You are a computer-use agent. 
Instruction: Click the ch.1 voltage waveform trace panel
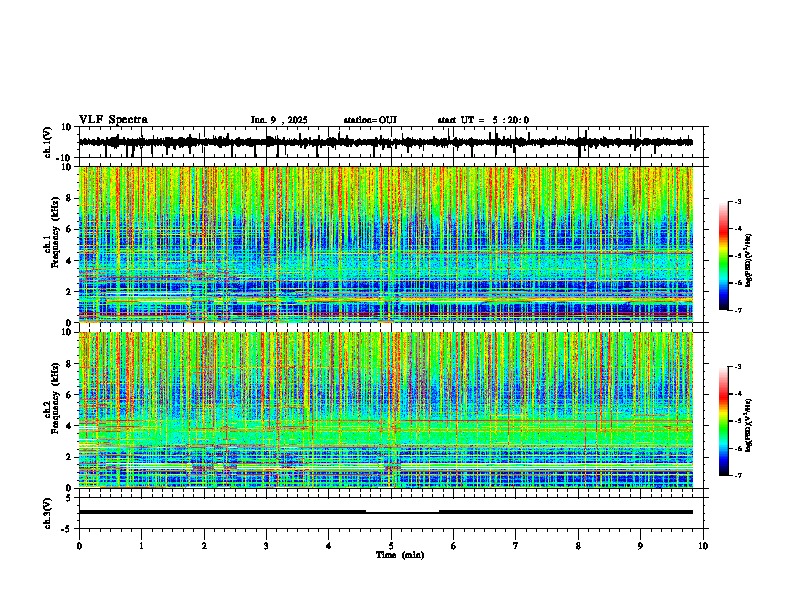(x=390, y=142)
